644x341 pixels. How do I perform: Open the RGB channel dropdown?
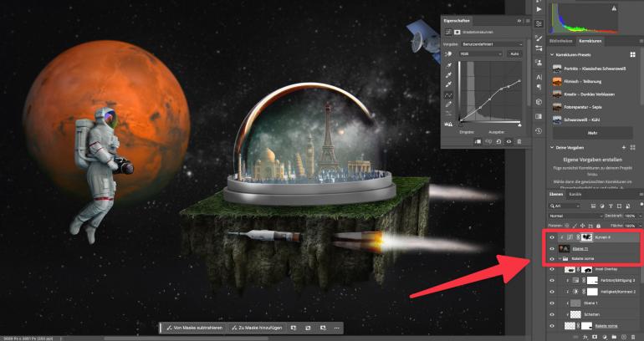(x=481, y=53)
